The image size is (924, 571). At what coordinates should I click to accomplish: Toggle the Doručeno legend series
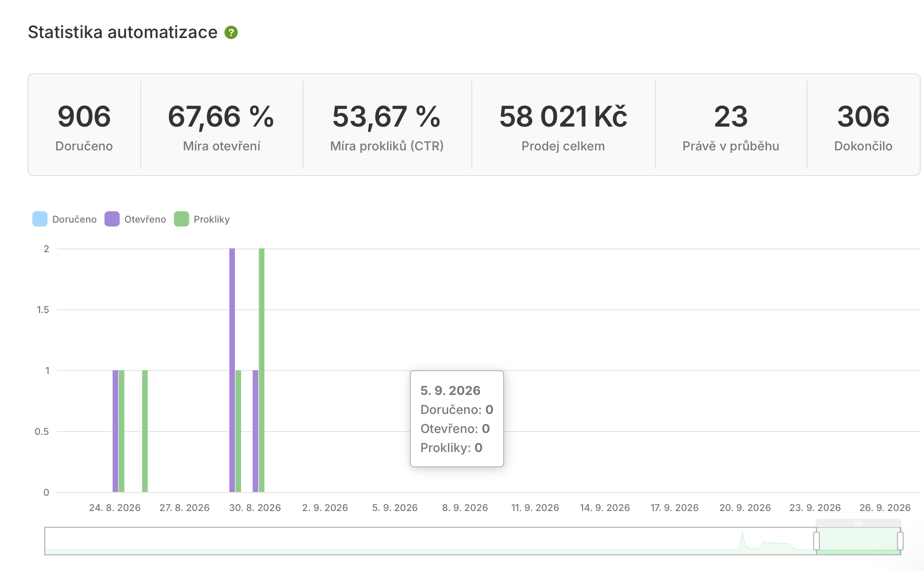pyautogui.click(x=65, y=219)
